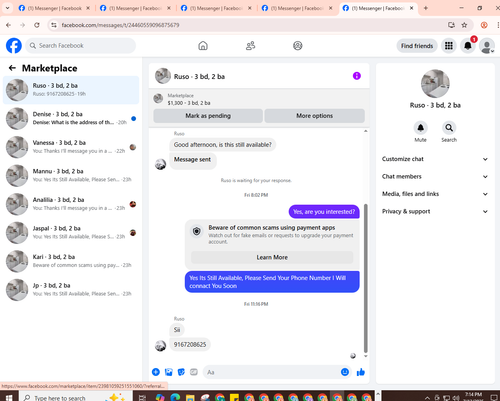The height and width of the screenshot is (401, 500).
Task: Open Ruso conversation in list
Action: click(71, 90)
